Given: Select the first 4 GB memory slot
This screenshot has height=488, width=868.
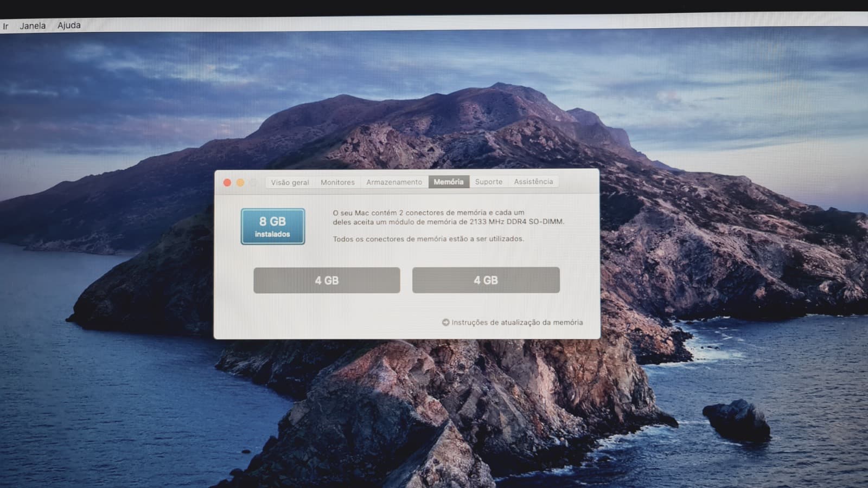Looking at the screenshot, I should click(x=327, y=280).
